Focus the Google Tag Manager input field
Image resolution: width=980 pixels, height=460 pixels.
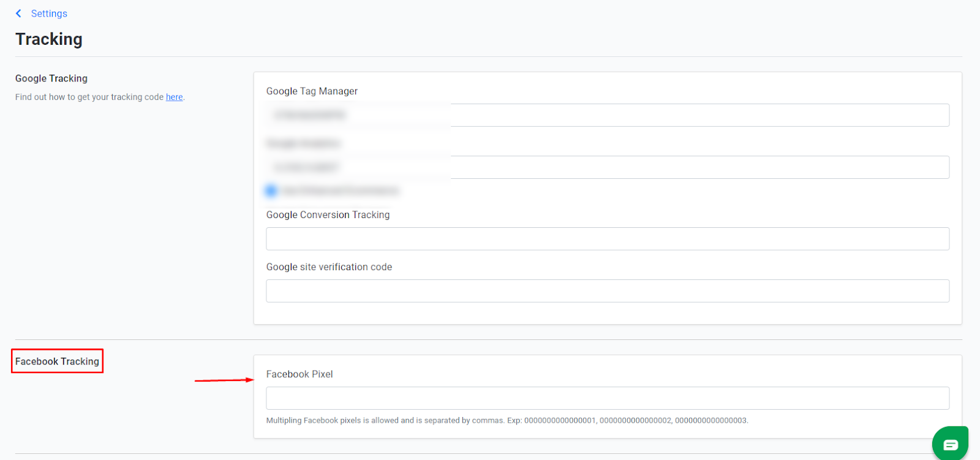pos(608,115)
